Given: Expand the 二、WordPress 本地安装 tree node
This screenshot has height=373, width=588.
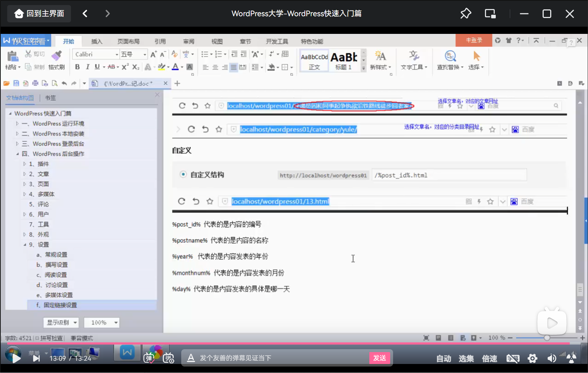Looking at the screenshot, I should coord(17,134).
